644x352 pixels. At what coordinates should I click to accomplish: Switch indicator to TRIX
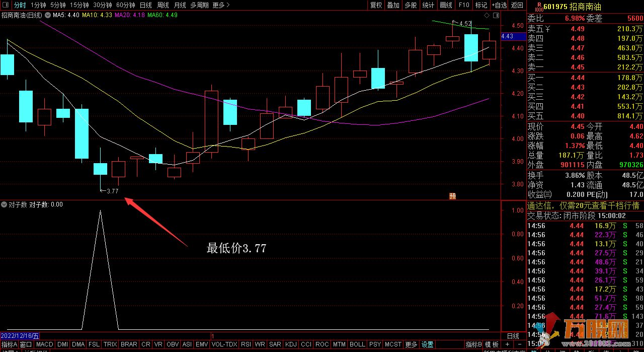110,344
